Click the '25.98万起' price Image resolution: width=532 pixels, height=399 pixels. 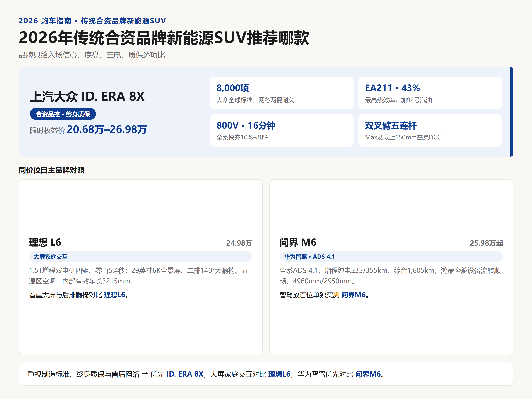pyautogui.click(x=486, y=243)
